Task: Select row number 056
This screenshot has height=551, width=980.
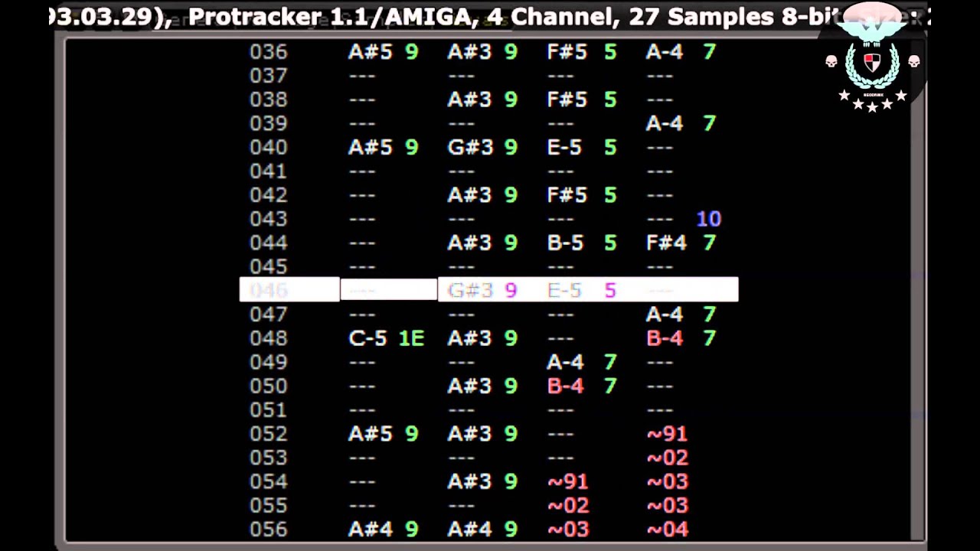Action: click(269, 529)
